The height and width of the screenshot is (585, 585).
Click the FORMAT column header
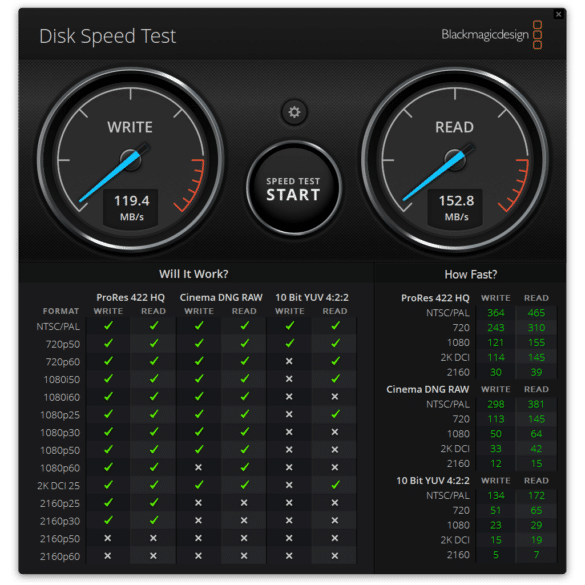pos(61,311)
